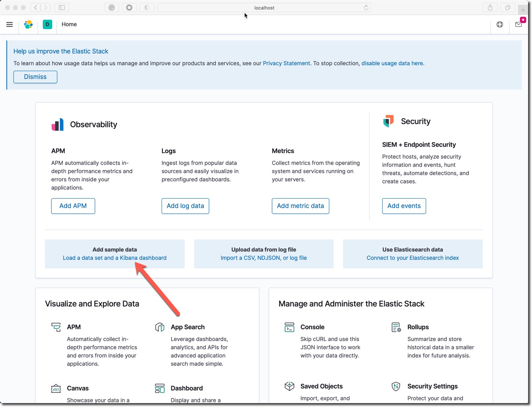This screenshot has height=407, width=532.
Task: Import a CSV, NDJSON, or log file
Action: pos(263,258)
